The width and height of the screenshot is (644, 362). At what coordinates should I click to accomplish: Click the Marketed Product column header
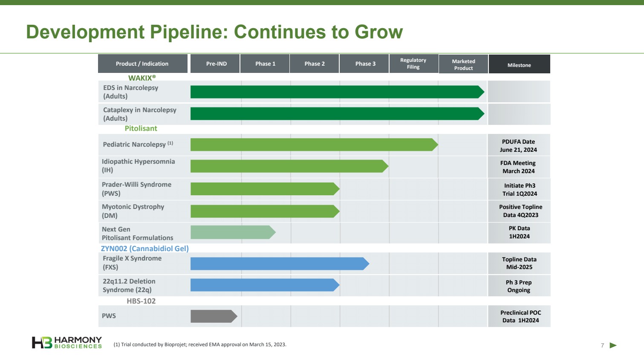pyautogui.click(x=463, y=64)
